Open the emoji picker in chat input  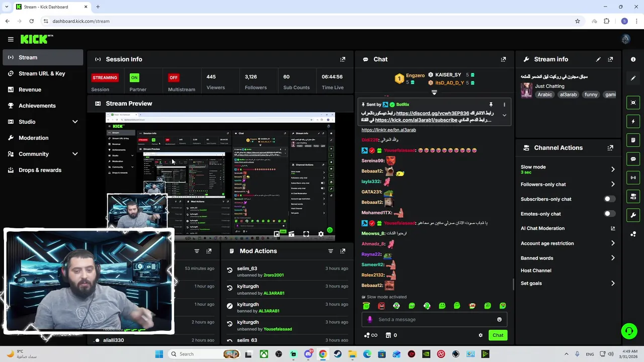click(499, 319)
